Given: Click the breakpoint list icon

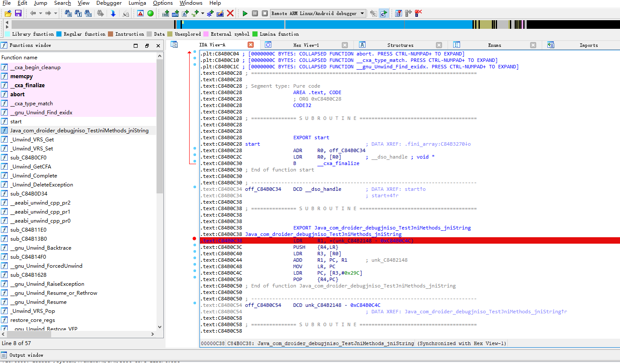Looking at the screenshot, I should [399, 13].
